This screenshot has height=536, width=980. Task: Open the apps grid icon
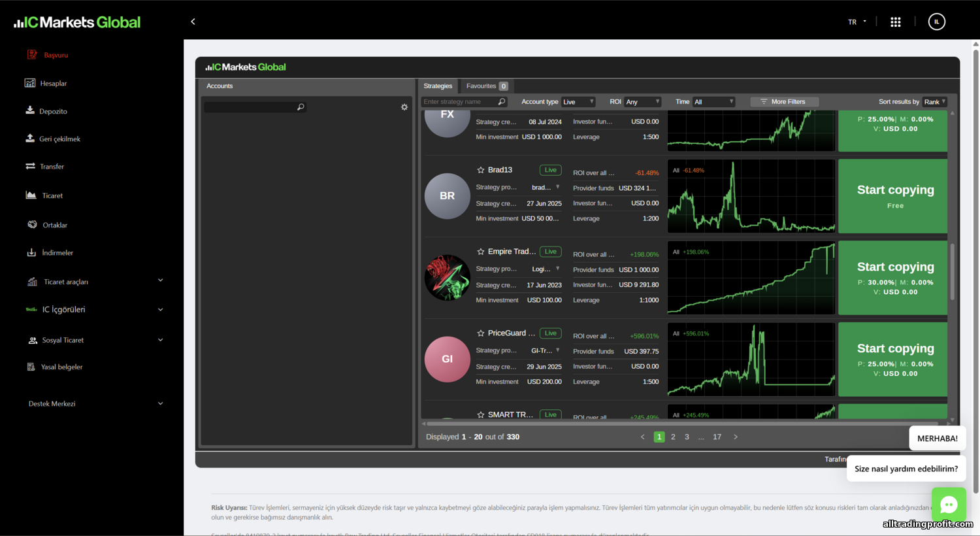(895, 22)
